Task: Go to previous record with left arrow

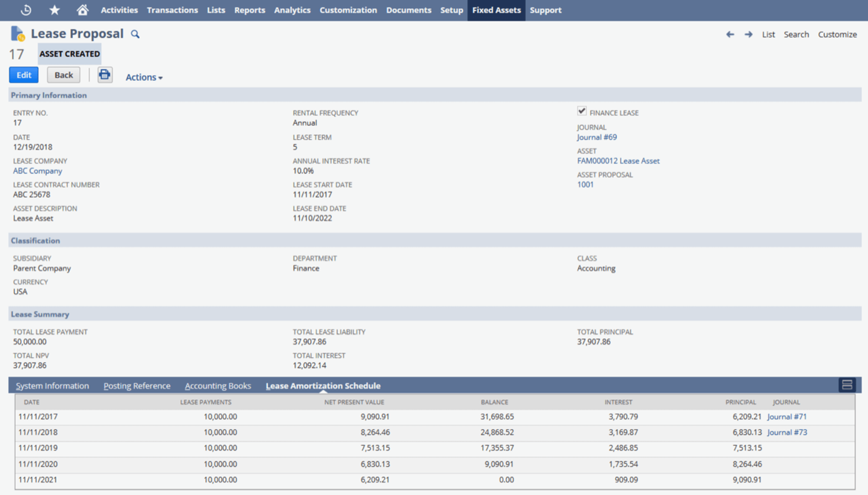Action: point(730,34)
